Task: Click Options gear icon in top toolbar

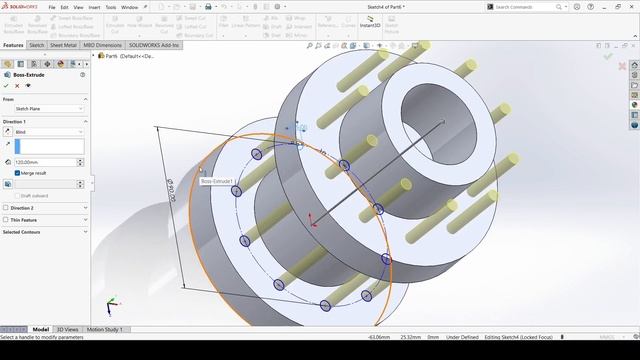Action: point(278,7)
